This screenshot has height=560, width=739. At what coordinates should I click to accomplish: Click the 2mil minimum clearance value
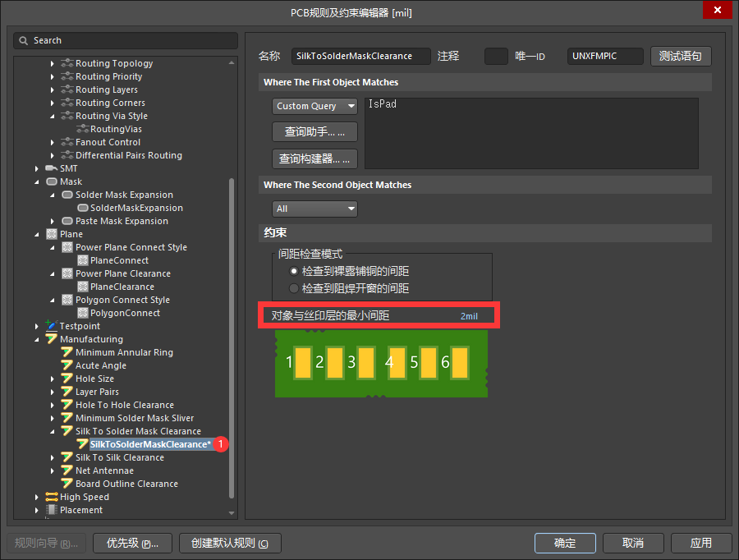(x=469, y=316)
